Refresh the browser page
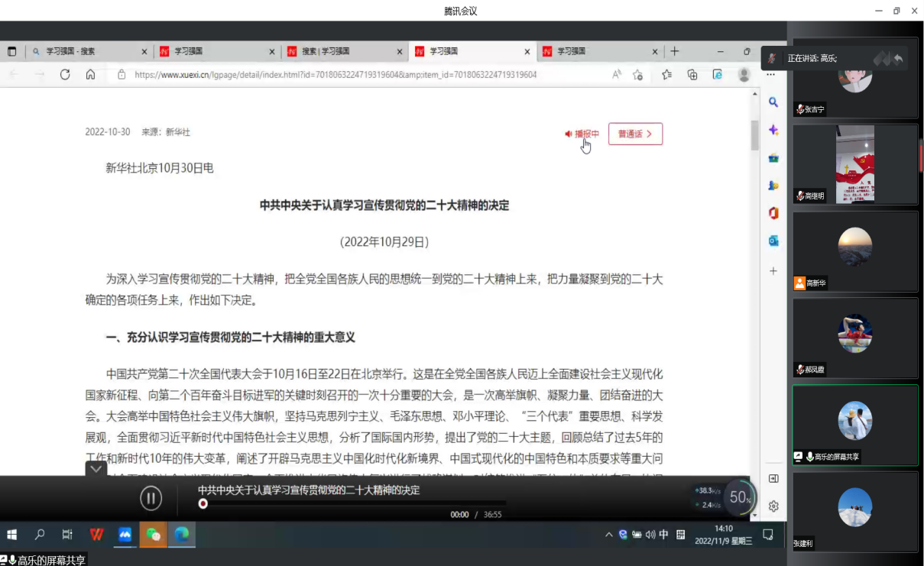 [x=65, y=75]
